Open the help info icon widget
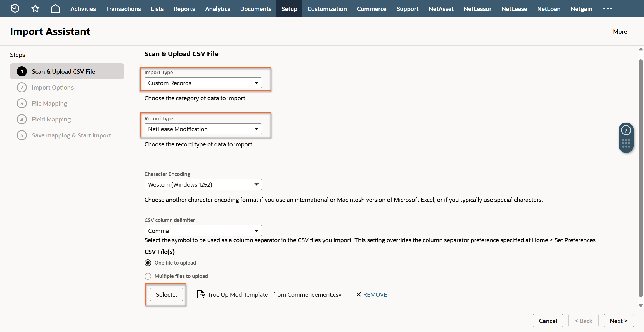Viewport: 644px width, 332px height. tap(626, 130)
